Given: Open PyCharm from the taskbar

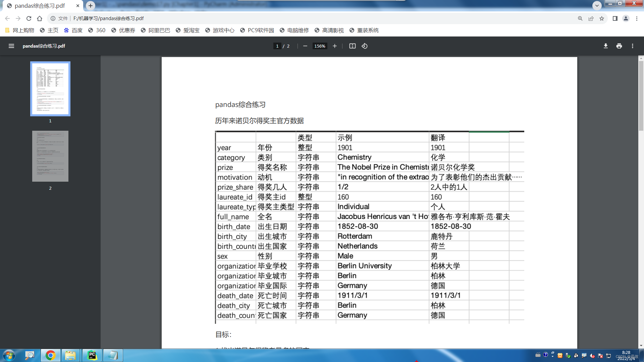Looking at the screenshot, I should [x=92, y=355].
